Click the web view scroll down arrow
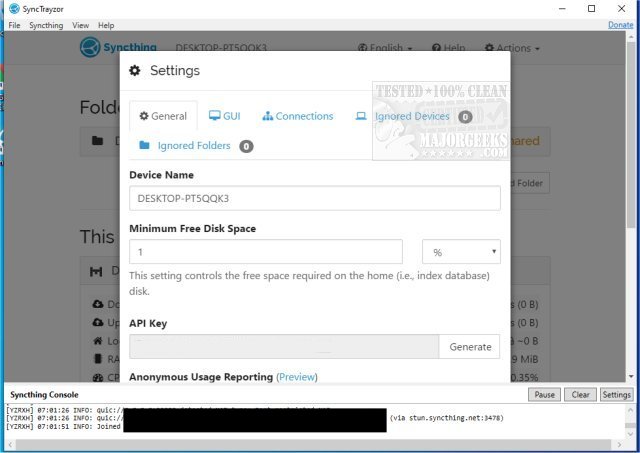This screenshot has height=453, width=640. (x=631, y=376)
